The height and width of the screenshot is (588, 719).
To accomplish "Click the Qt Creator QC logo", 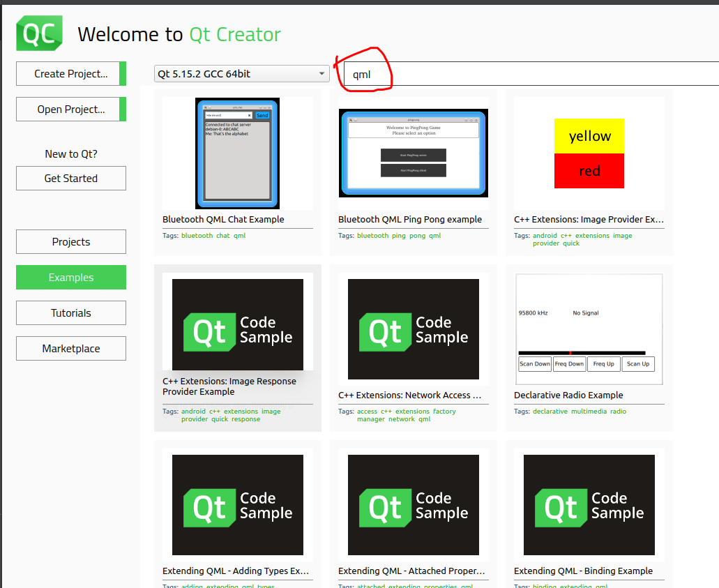I will [x=40, y=33].
